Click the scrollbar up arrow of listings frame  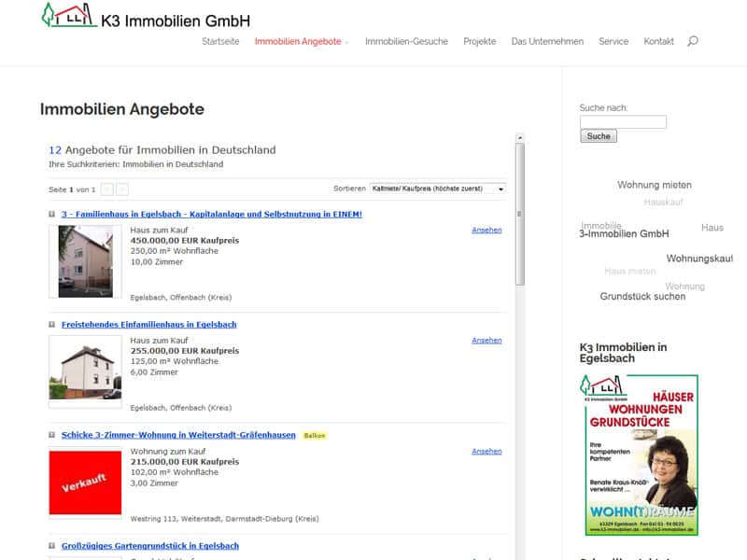click(520, 137)
